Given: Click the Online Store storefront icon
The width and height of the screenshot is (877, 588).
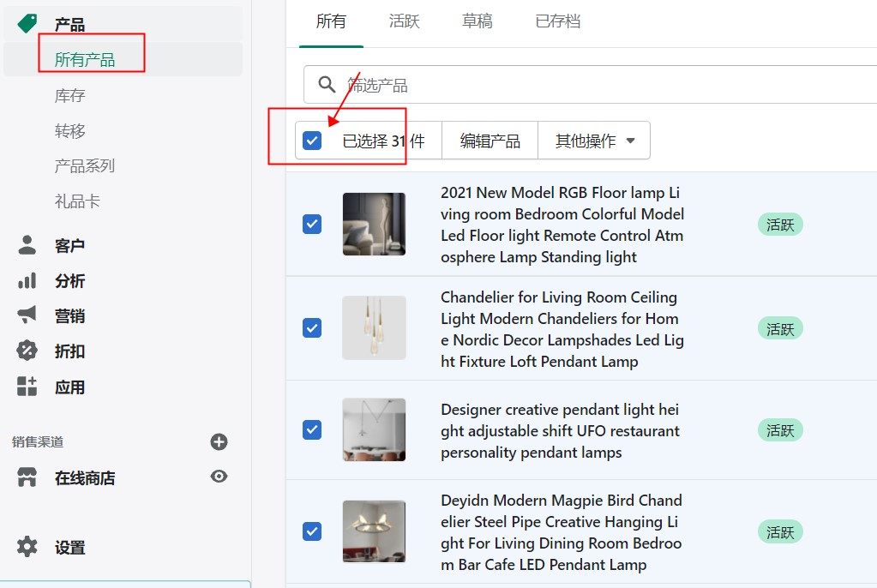Looking at the screenshot, I should click(27, 477).
